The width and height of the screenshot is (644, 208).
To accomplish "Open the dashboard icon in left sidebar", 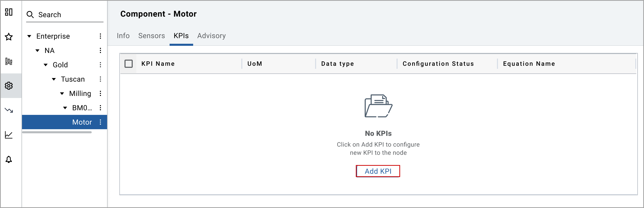I will coord(9,12).
